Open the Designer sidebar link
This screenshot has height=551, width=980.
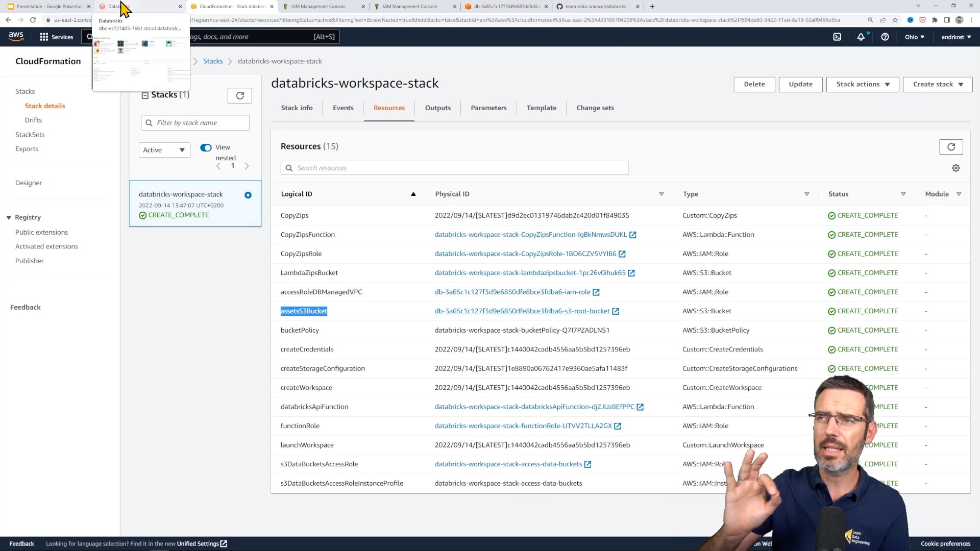29,183
